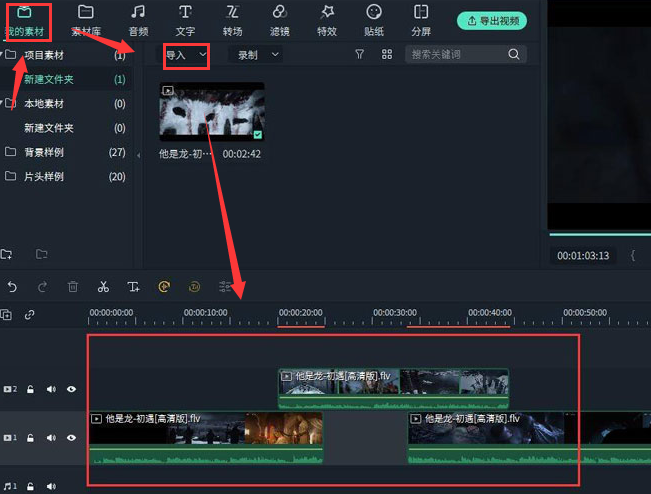Click the 导出视频 export button
The height and width of the screenshot is (494, 651).
[x=491, y=20]
